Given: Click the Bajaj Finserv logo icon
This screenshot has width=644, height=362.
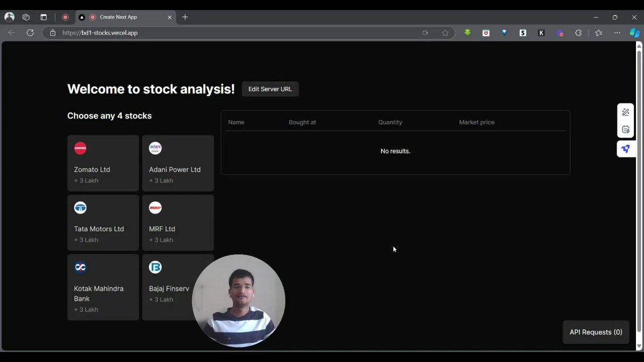Looking at the screenshot, I should coord(155,267).
